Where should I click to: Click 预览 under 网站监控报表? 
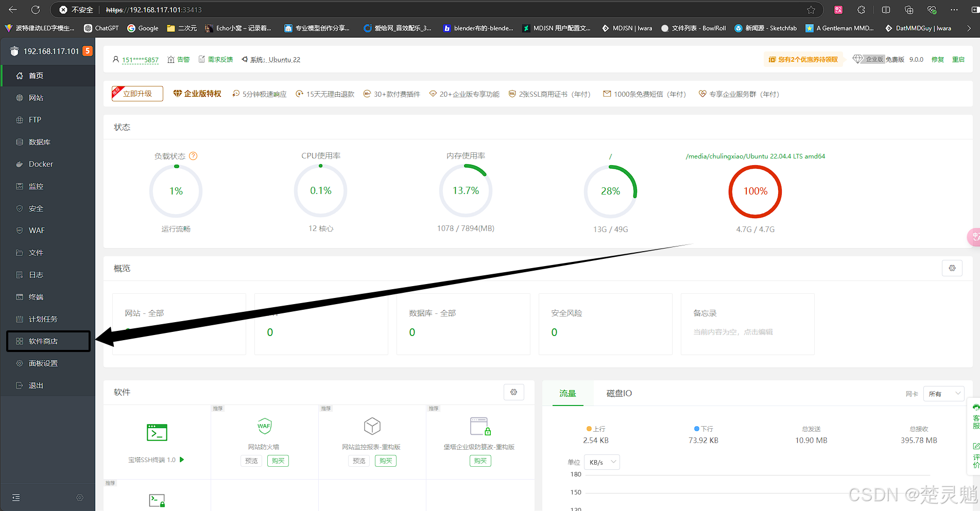359,461
